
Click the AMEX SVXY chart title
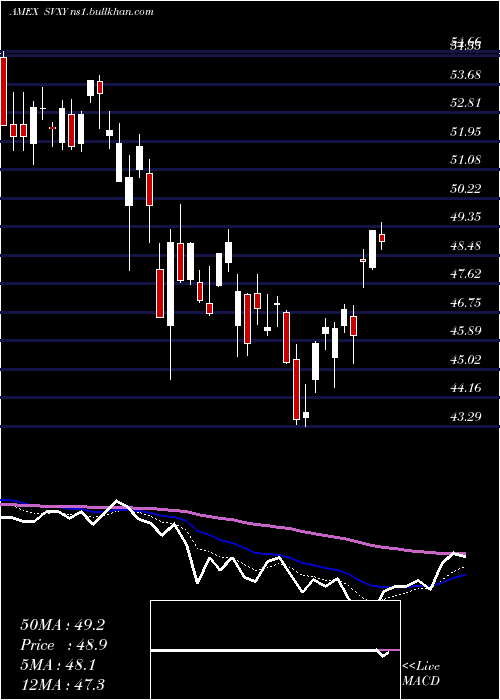[81, 12]
